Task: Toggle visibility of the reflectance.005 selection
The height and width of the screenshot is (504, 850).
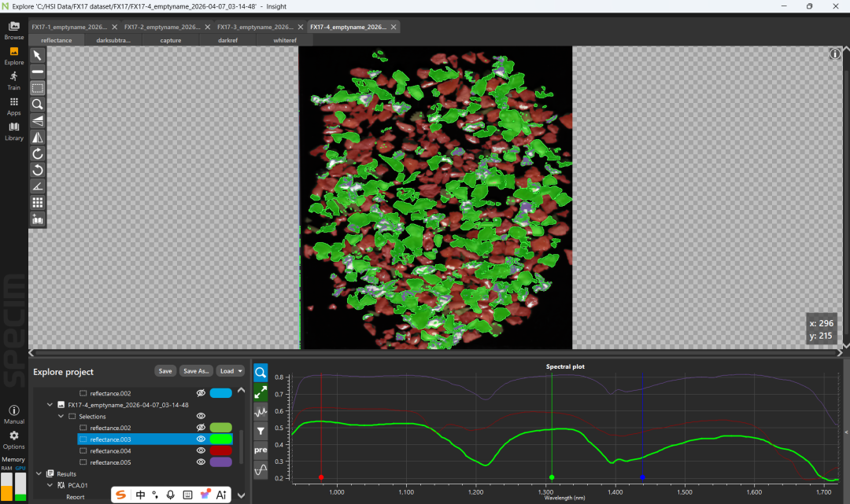Action: (x=201, y=462)
